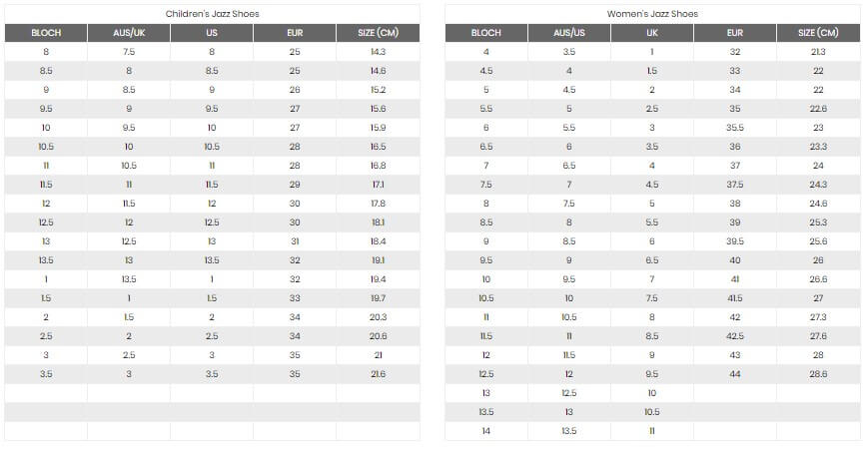Click the EUR 37.5 cell in women's table
Screen dimensions: 868x449
point(735,185)
